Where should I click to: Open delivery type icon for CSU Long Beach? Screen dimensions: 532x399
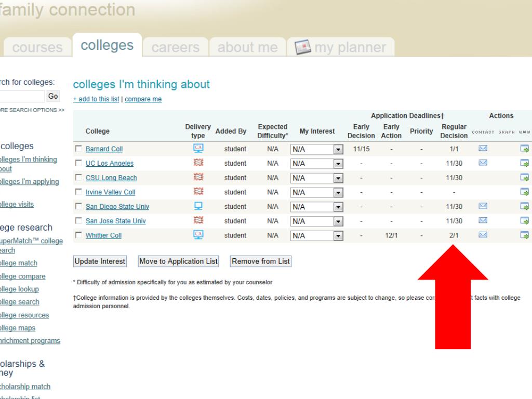tap(198, 177)
